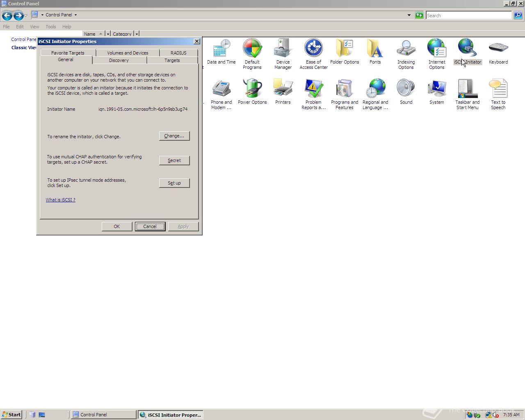Viewport: 525px width, 420px height.
Task: Open the Fonts folder icon
Action: [375, 52]
